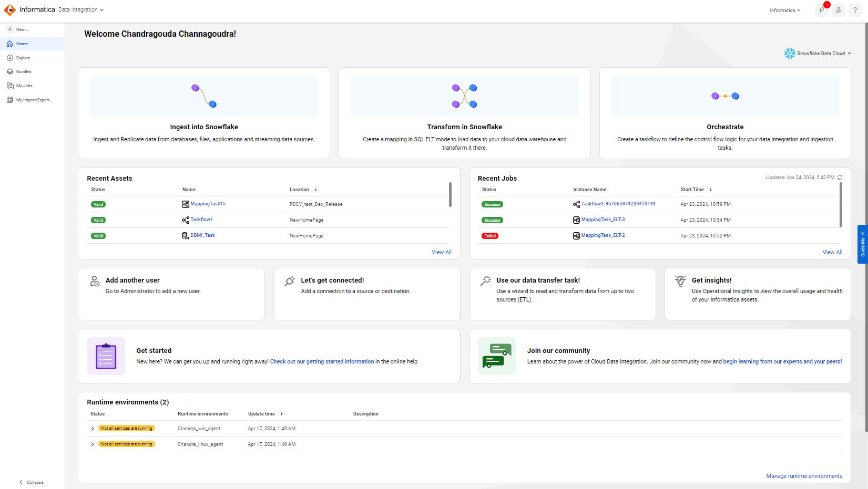Collapse the sidebar navigation

coord(32,482)
